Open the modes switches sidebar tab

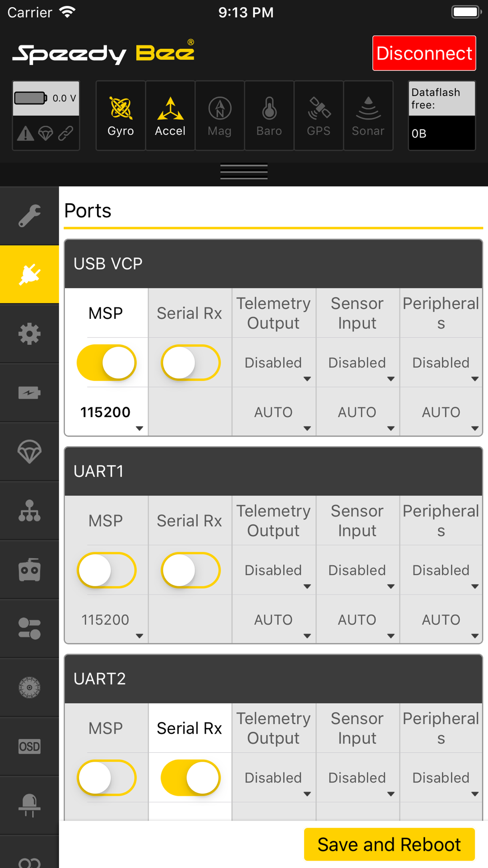[x=29, y=629]
